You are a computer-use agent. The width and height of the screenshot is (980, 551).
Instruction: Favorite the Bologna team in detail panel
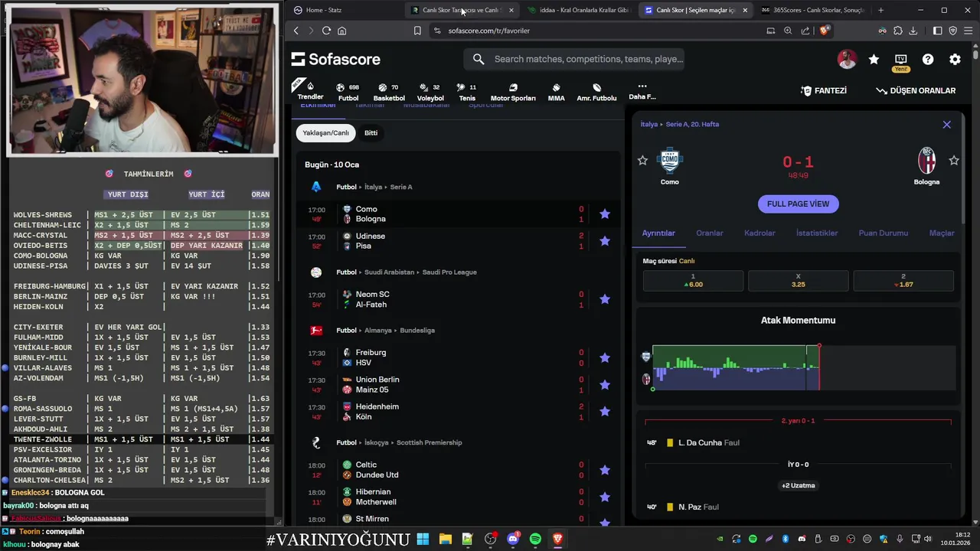coord(954,160)
